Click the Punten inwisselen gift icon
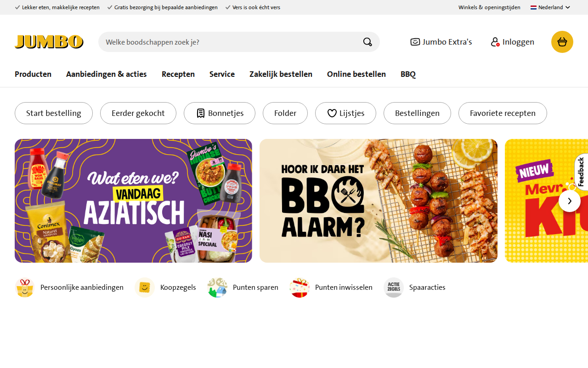The height and width of the screenshot is (368, 588). click(x=300, y=287)
